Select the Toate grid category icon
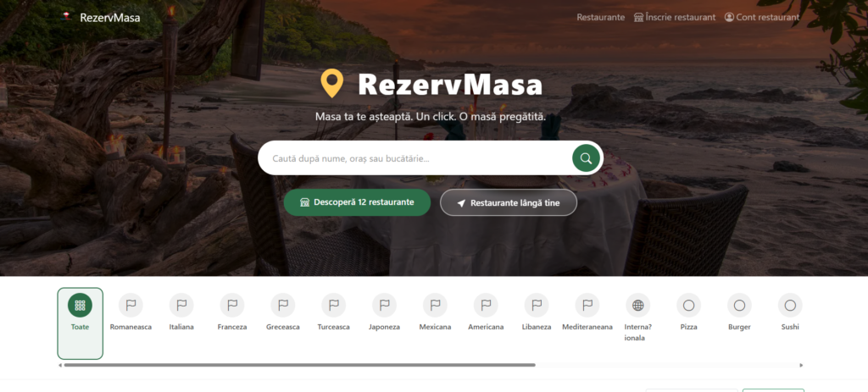Image resolution: width=868 pixels, height=392 pixels. [80, 305]
